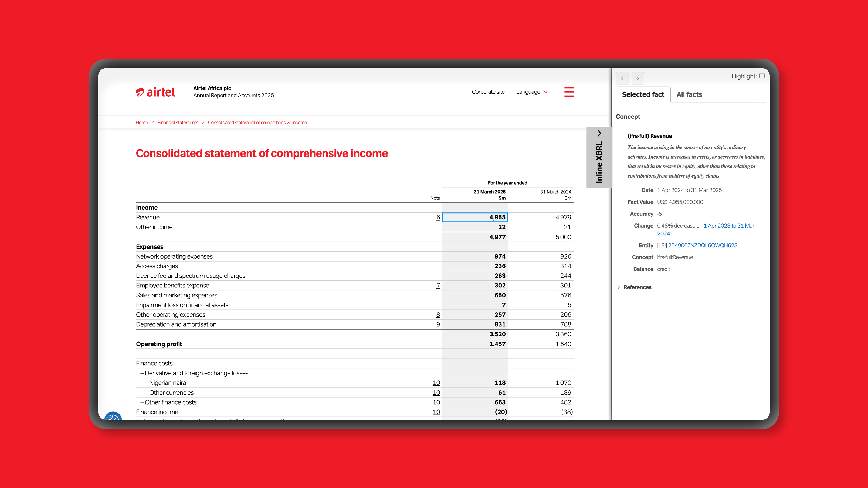
Task: Select the Selected fact tab
Action: pos(643,94)
